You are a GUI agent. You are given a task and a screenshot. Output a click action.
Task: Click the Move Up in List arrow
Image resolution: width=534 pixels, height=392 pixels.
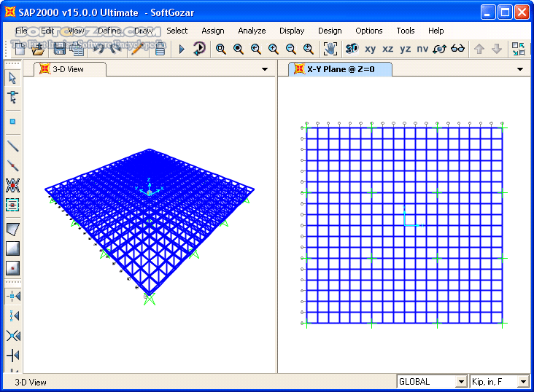(479, 49)
